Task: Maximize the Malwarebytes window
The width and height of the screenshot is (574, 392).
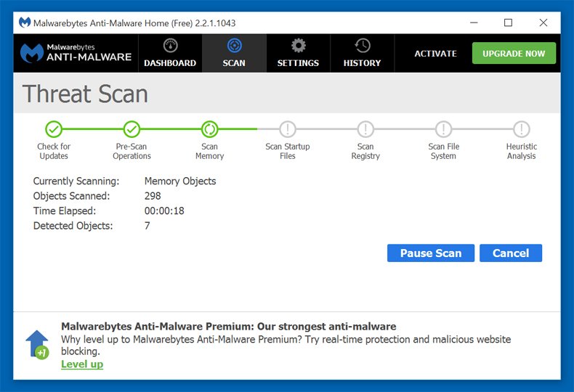Action: pos(508,23)
